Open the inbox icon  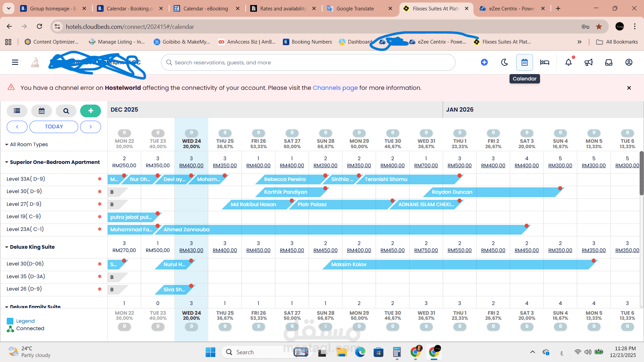click(609, 62)
